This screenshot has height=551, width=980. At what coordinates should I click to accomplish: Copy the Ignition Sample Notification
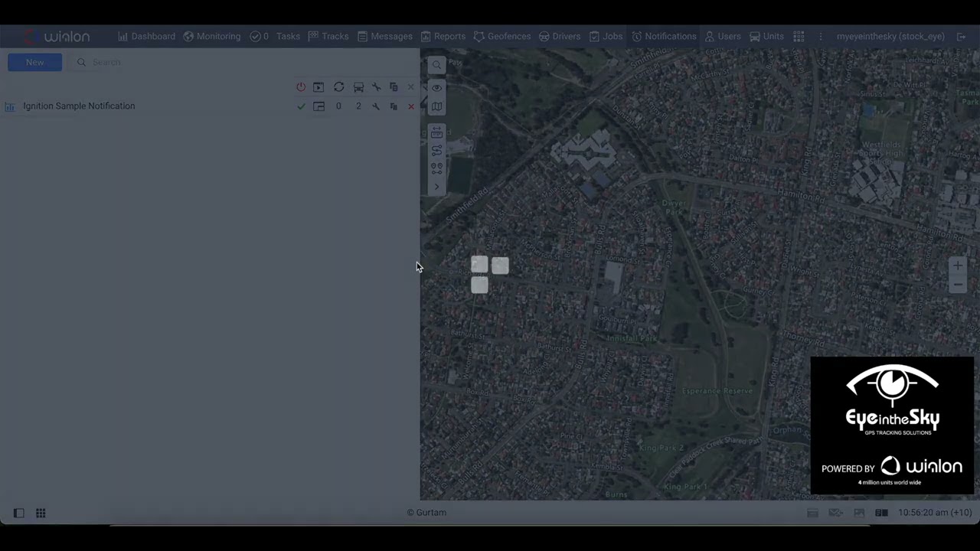coord(394,106)
